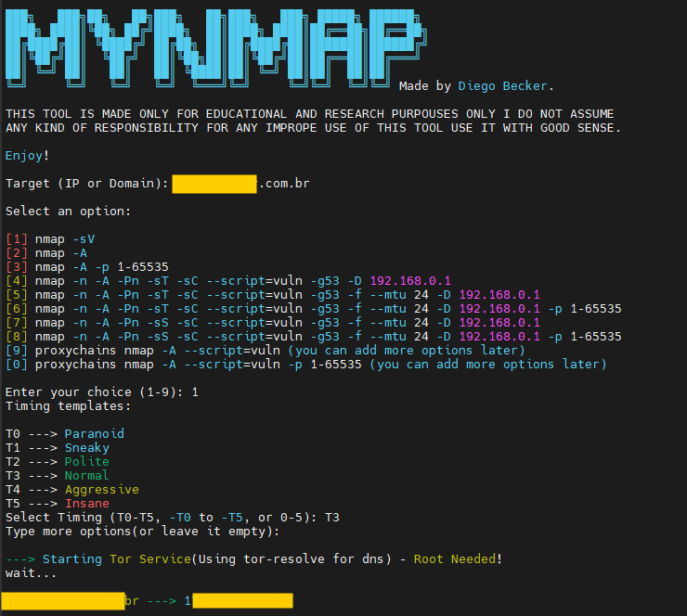687x616 pixels.
Task: Select option [5] nmap -sT with --mtu 24
Action: click(273, 295)
